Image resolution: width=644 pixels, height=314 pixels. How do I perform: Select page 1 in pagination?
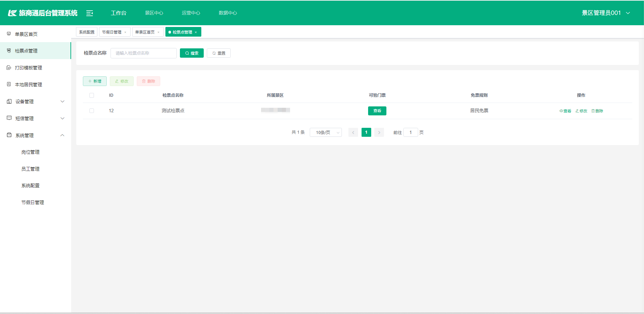pyautogui.click(x=366, y=132)
